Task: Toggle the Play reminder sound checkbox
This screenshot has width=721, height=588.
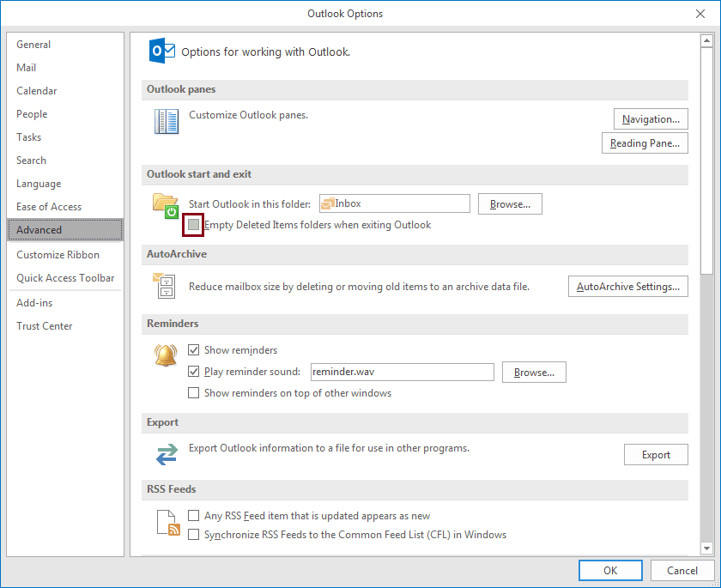Action: pyautogui.click(x=194, y=371)
